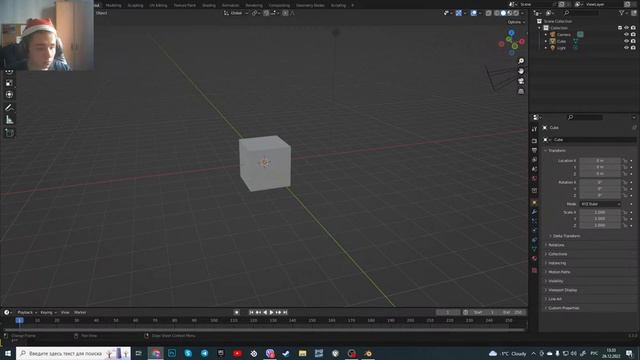Jump to the last frame of the timeline
Image resolution: width=640 pixels, height=360 pixels.
click(285, 312)
